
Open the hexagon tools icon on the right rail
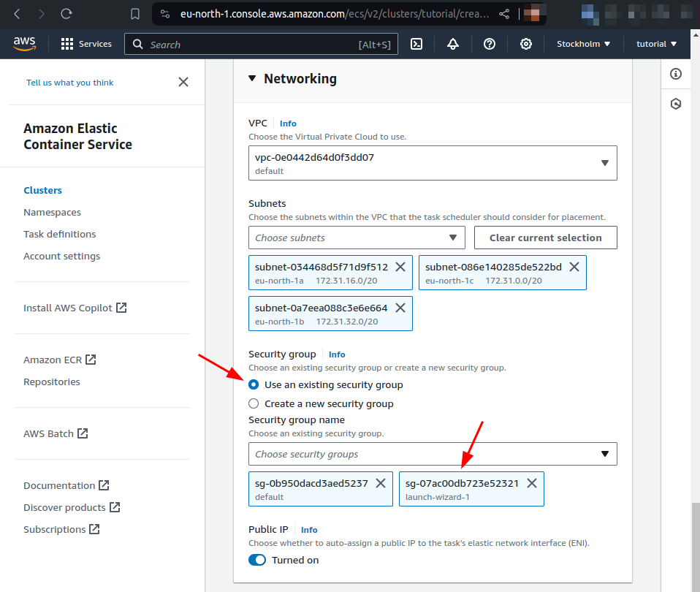[x=676, y=104]
